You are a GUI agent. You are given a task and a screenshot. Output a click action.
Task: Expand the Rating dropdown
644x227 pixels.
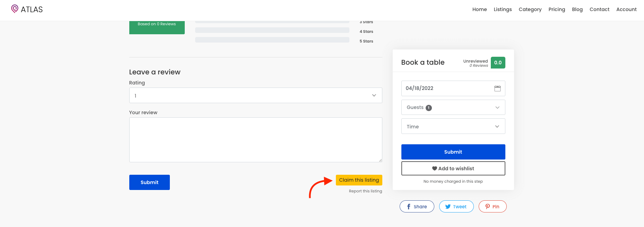pyautogui.click(x=255, y=96)
